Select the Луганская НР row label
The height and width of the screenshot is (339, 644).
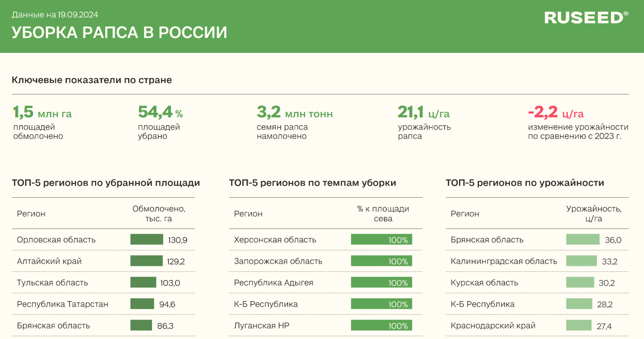pyautogui.click(x=261, y=326)
